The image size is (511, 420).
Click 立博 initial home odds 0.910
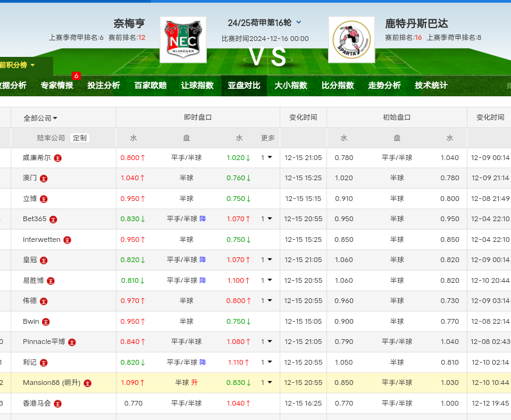344,198
